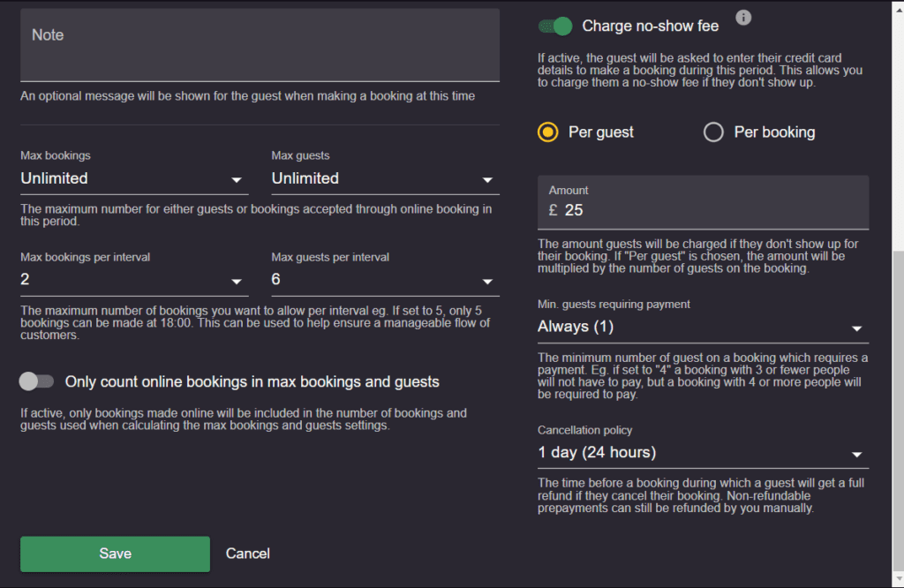
Task: Enable Only count online bookings switch
Action: point(36,381)
